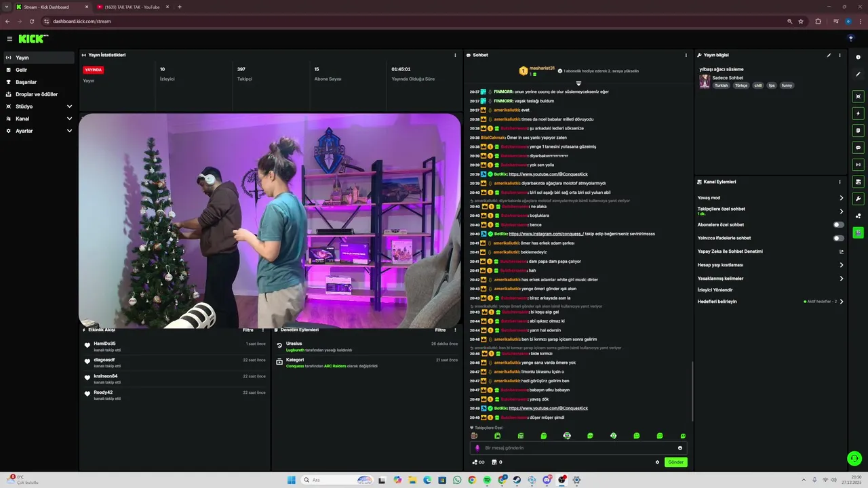
Task: Click the fullscreen frame icon in right rail
Action: [858, 96]
